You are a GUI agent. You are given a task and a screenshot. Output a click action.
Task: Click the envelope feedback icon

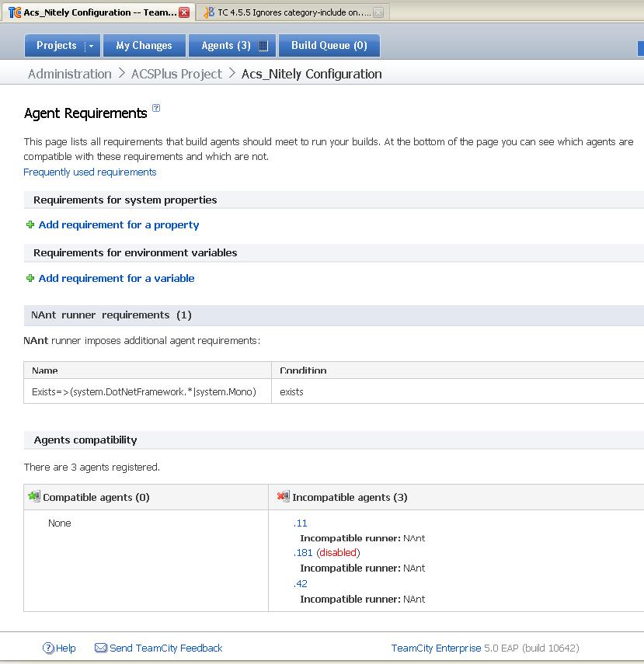[101, 648]
